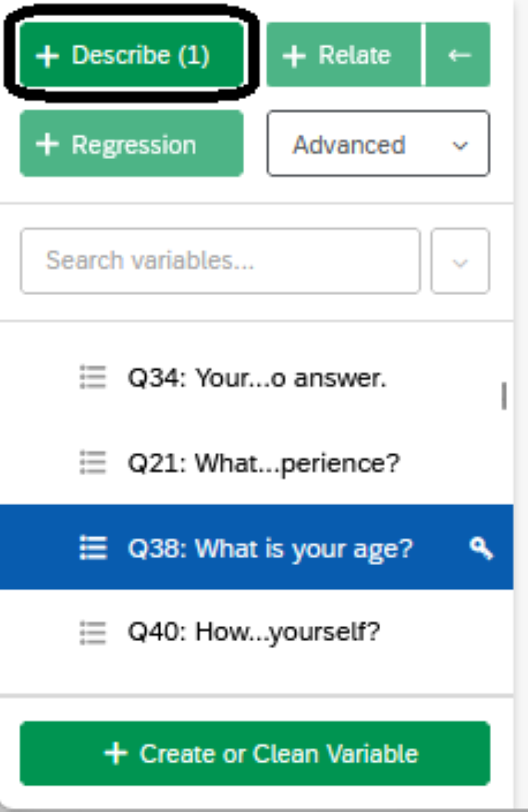Click the list icon beside Q38
This screenshot has width=528, height=812.
coord(92,547)
